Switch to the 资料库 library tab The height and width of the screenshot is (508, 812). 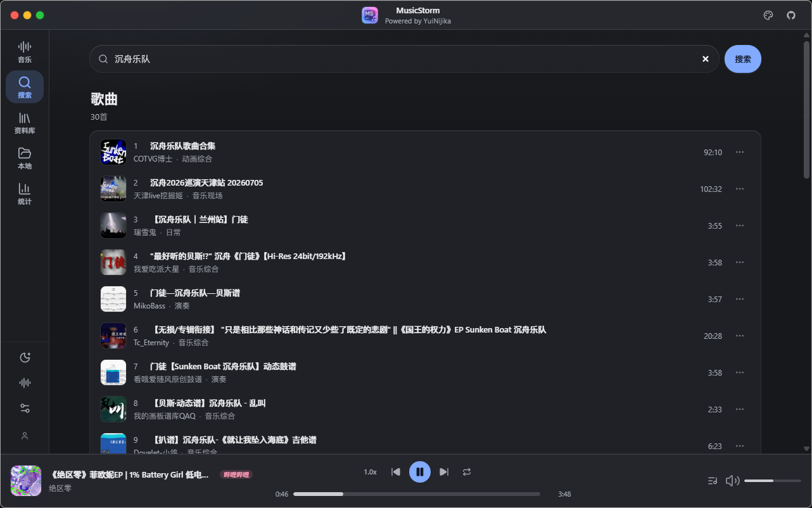pos(25,123)
